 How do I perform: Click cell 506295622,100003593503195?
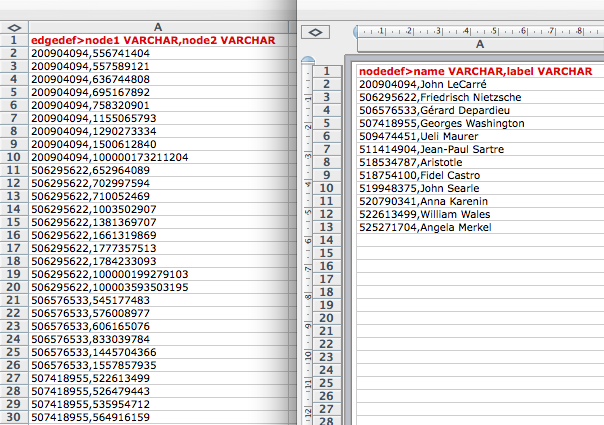point(158,287)
